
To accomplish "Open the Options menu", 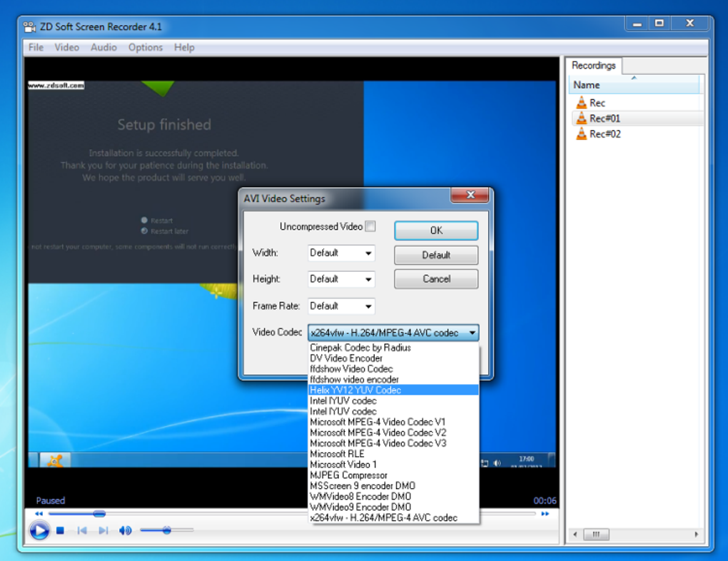I will coord(146,47).
